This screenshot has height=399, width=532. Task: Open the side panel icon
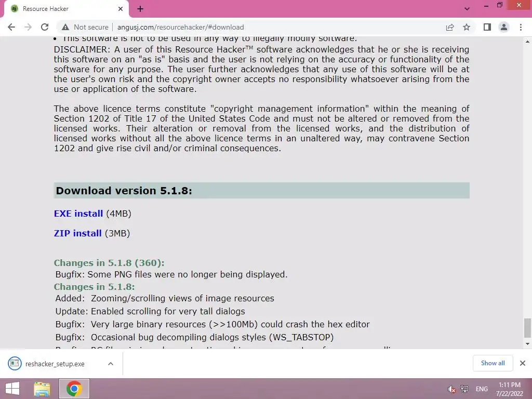[x=487, y=27]
